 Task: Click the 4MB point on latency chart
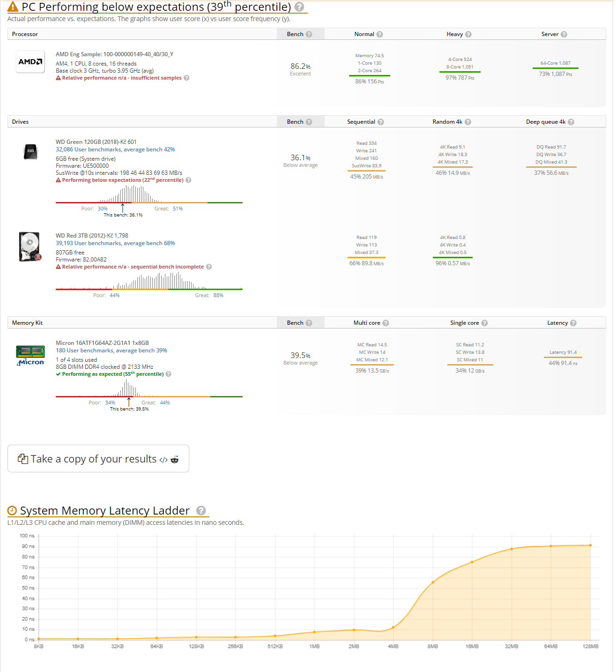(x=393, y=627)
